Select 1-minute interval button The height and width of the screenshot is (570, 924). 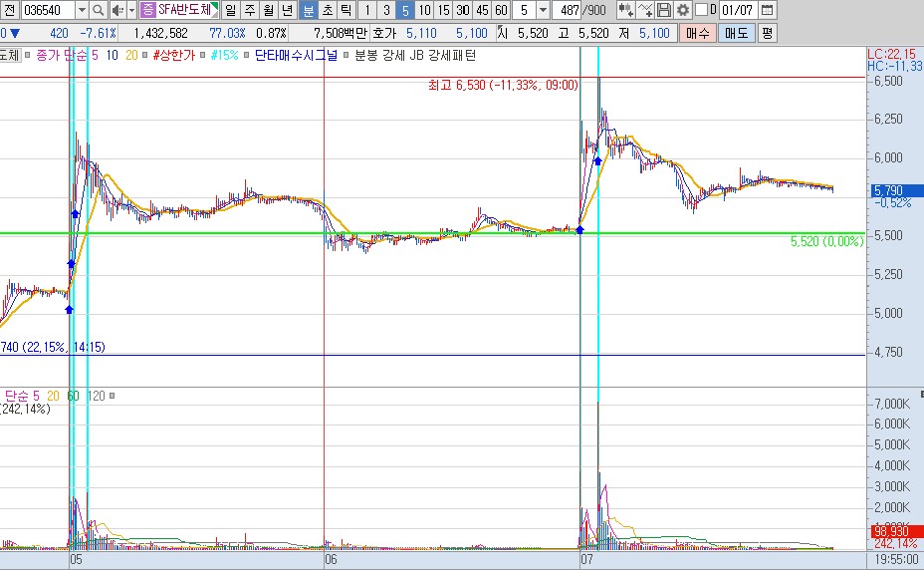(367, 10)
